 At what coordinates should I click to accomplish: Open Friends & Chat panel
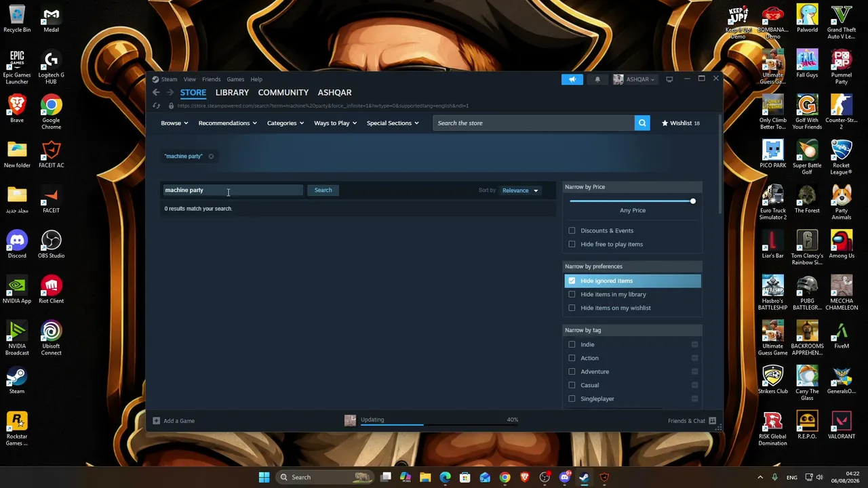pos(692,421)
